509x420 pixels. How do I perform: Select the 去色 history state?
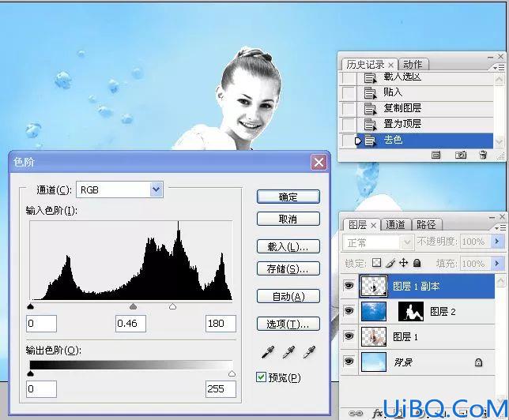click(x=424, y=141)
